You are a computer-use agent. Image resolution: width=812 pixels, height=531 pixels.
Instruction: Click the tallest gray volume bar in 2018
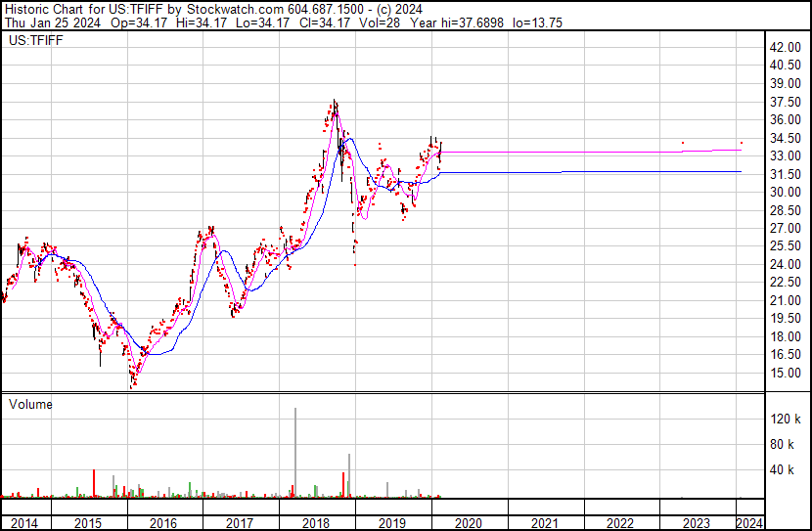tap(295, 453)
